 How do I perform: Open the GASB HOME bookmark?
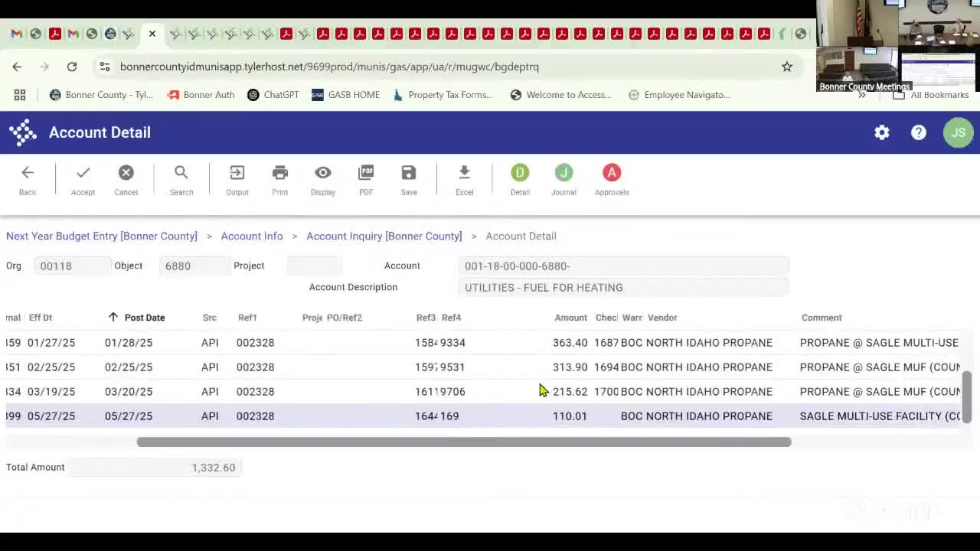(x=345, y=95)
